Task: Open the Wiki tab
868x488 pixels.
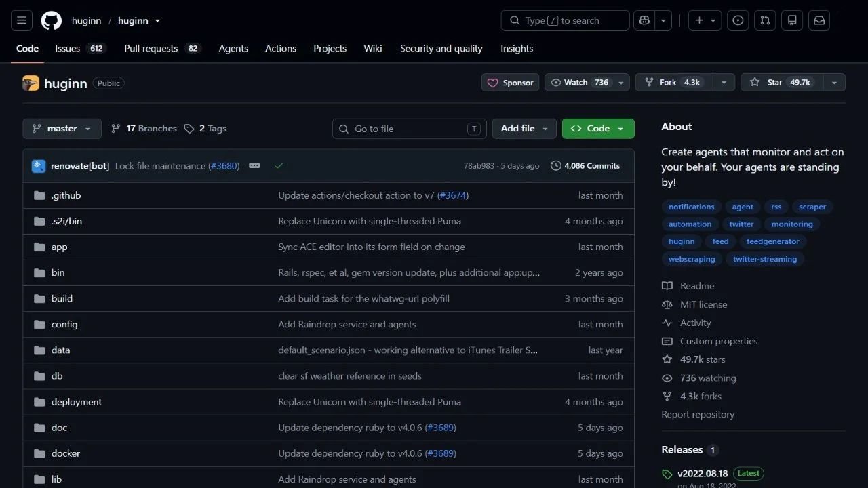Action: (x=373, y=49)
